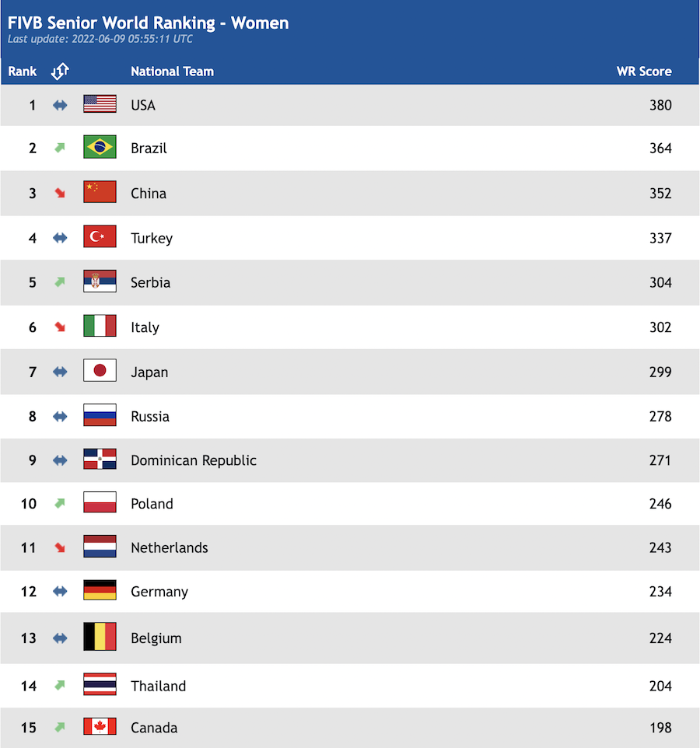Click the FIVB Senior World Ranking title
Image resolution: width=700 pixels, height=748 pixels.
click(x=148, y=23)
